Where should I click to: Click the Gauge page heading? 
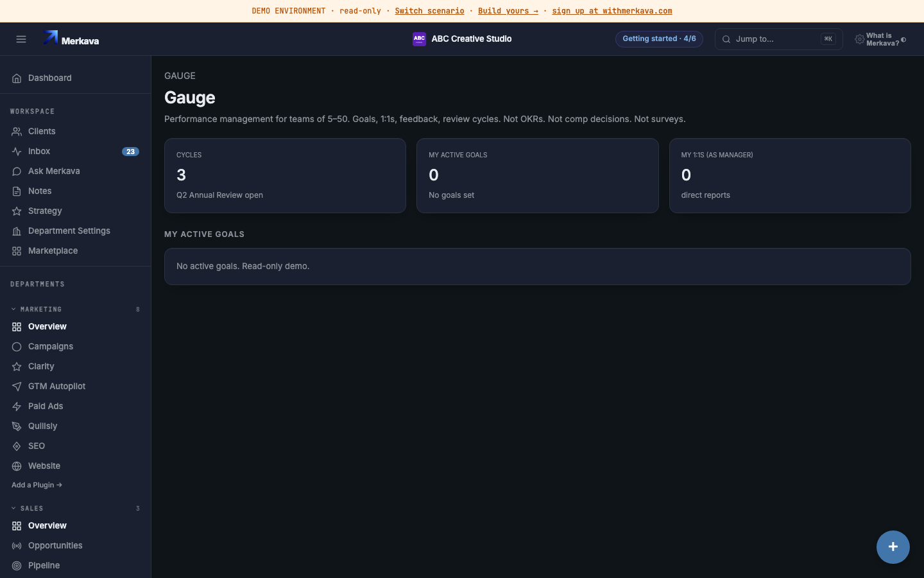point(190,98)
